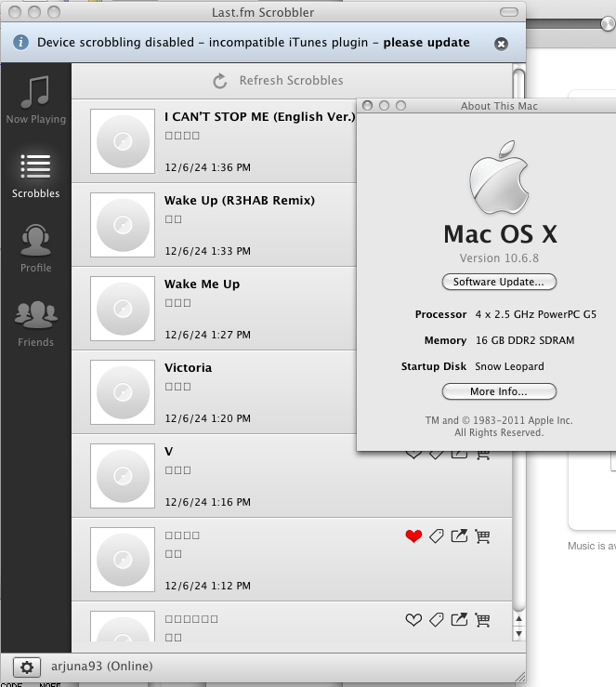Select track title Wake Up (R3HAB Remix)
This screenshot has width=616, height=687.
coord(240,201)
